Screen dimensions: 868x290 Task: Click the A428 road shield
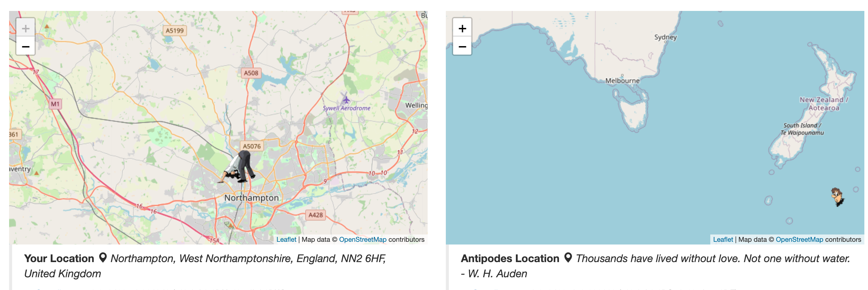[315, 215]
